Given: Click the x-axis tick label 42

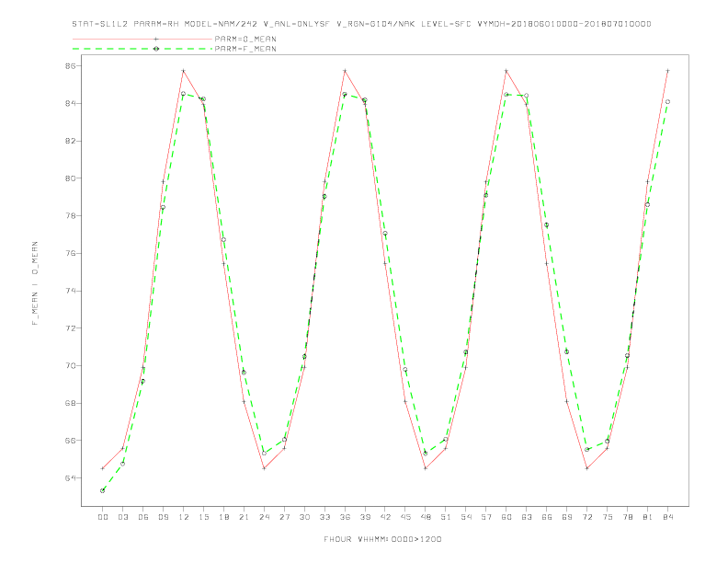Looking at the screenshot, I should click(x=385, y=517).
